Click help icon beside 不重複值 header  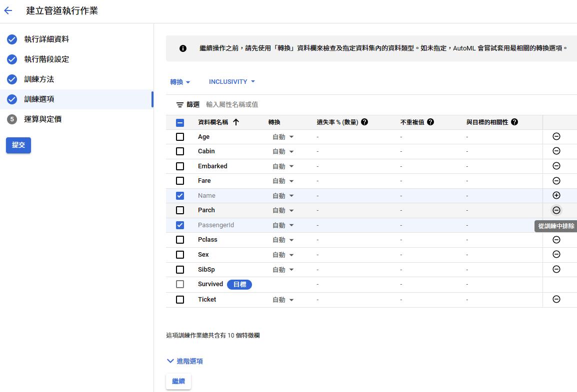coord(430,122)
